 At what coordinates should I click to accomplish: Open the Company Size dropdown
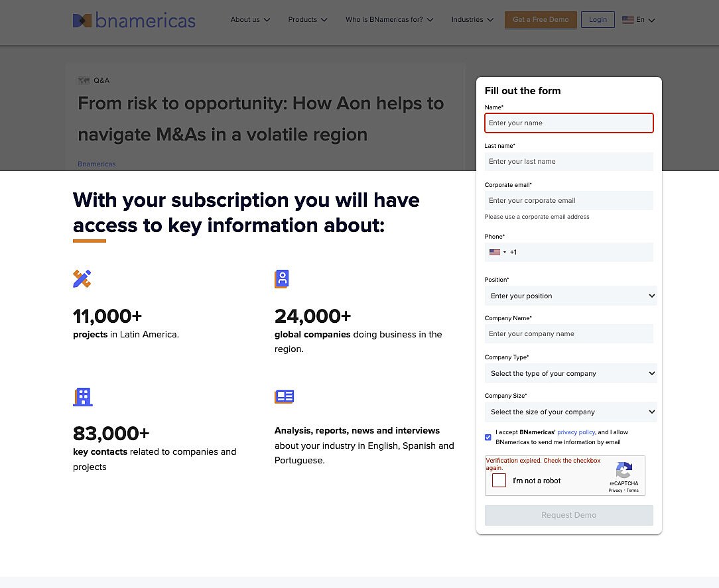pyautogui.click(x=570, y=412)
